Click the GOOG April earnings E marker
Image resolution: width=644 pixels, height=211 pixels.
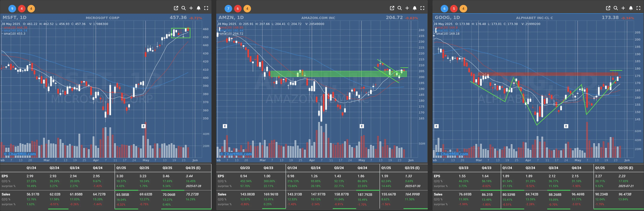(x=566, y=126)
